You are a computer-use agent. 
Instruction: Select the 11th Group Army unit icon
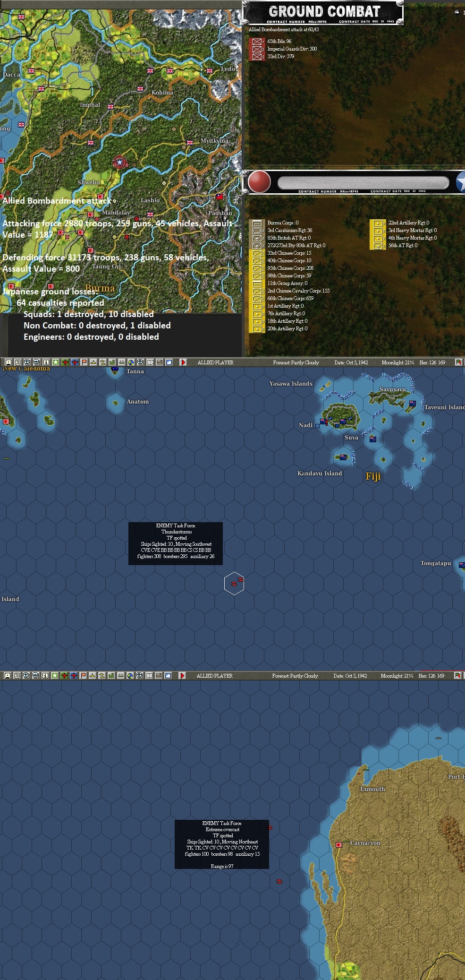point(257,284)
